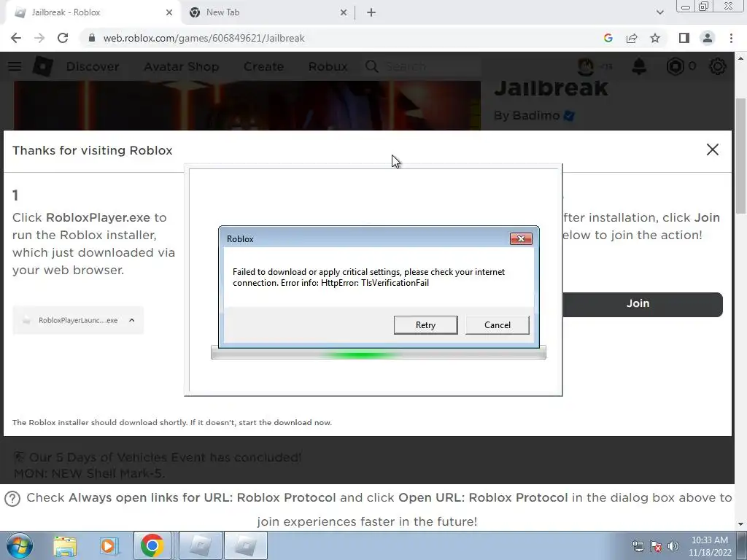Click the Google icon in address bar

608,38
